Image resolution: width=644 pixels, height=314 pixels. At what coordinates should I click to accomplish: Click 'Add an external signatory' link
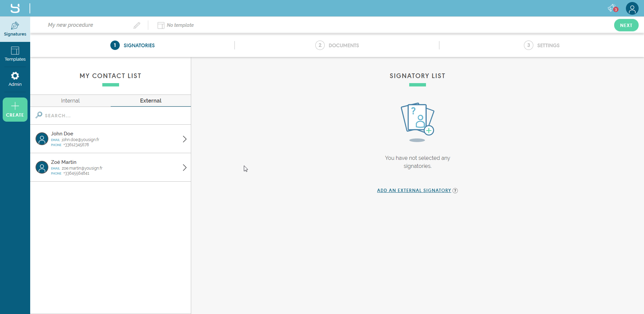[x=414, y=190]
